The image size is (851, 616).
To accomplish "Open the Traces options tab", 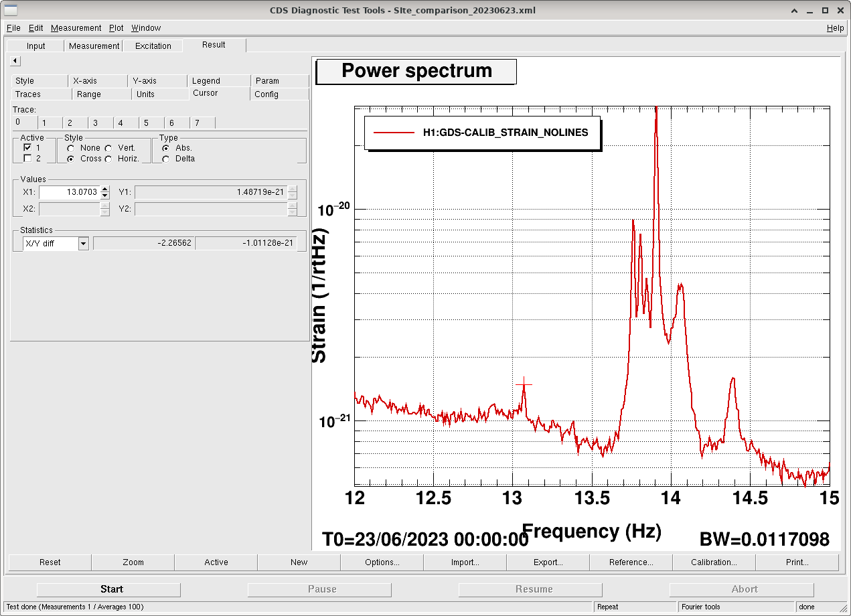I will point(41,94).
